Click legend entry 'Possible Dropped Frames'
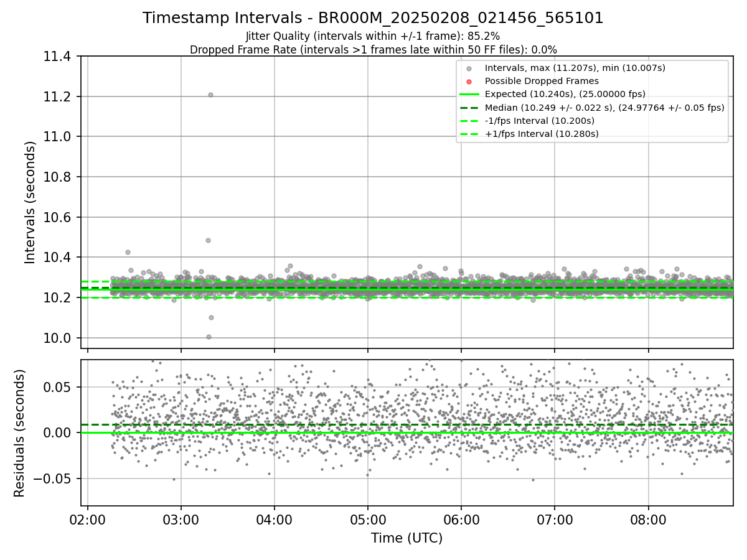 pos(542,81)
